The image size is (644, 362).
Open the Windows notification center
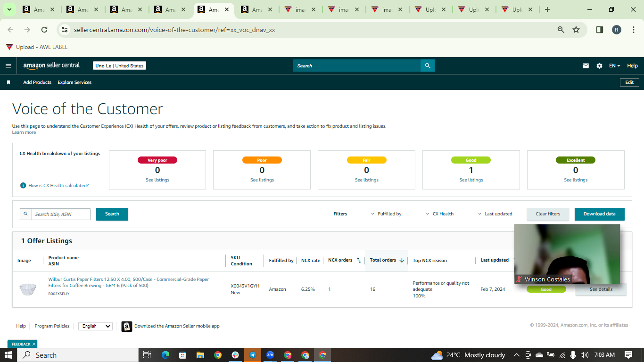click(x=628, y=355)
